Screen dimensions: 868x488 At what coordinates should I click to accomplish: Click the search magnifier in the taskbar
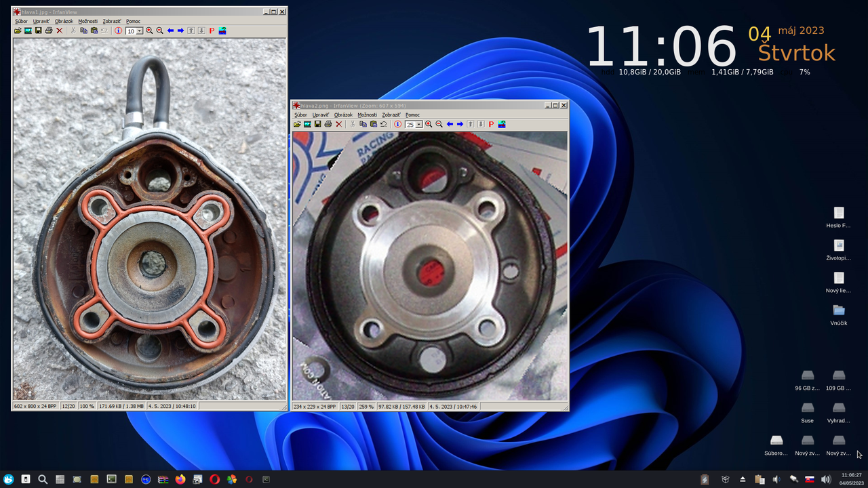pos(43,479)
